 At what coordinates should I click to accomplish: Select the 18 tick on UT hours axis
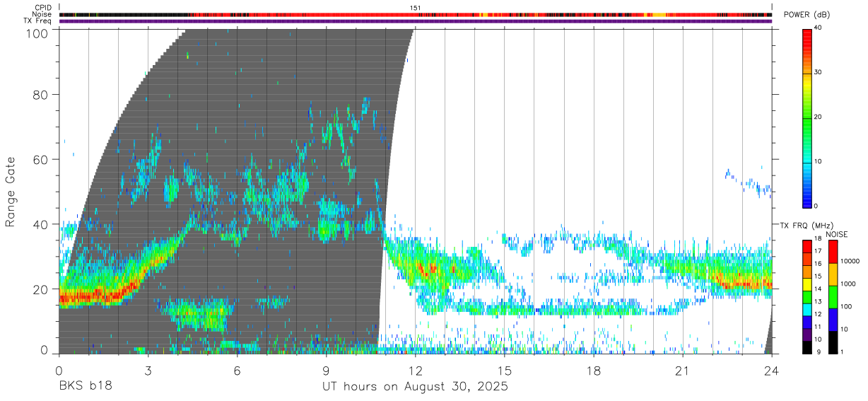(594, 370)
